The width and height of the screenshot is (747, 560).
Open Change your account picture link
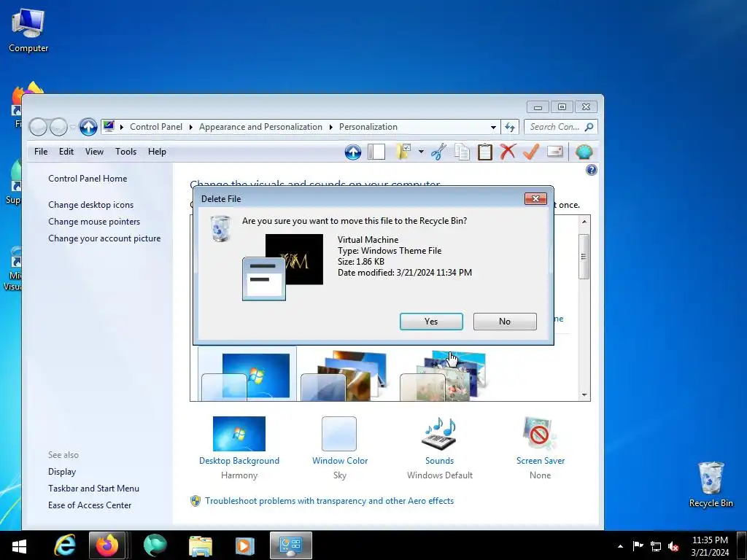pyautogui.click(x=104, y=238)
